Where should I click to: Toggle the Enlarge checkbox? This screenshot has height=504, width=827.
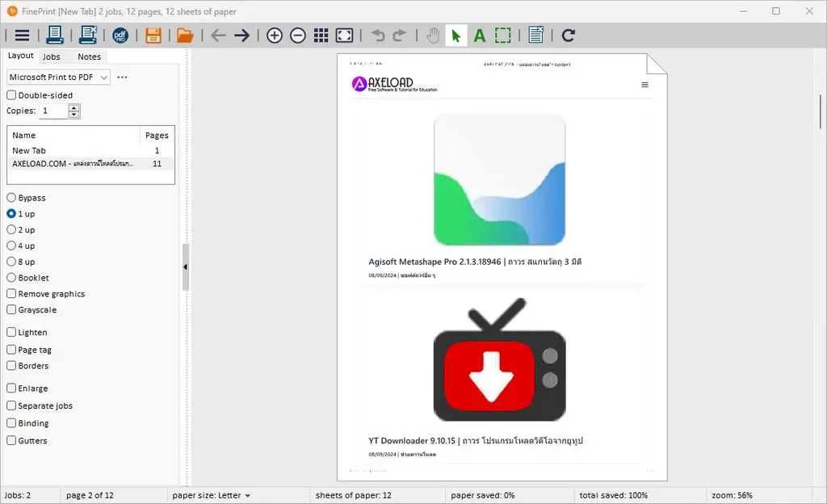[x=11, y=388]
